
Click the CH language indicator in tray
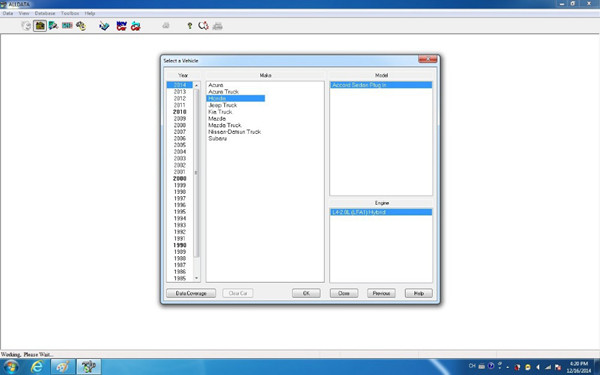472,366
